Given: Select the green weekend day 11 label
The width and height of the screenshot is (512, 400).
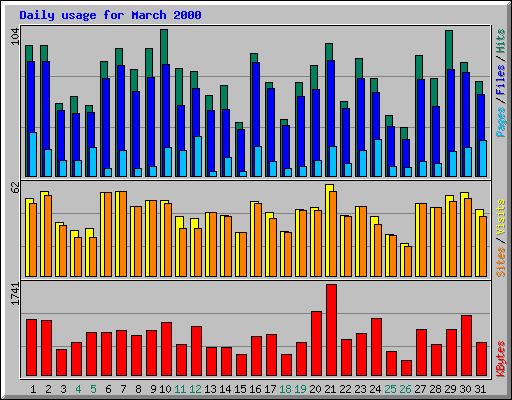Looking at the screenshot, I should 180,389.
